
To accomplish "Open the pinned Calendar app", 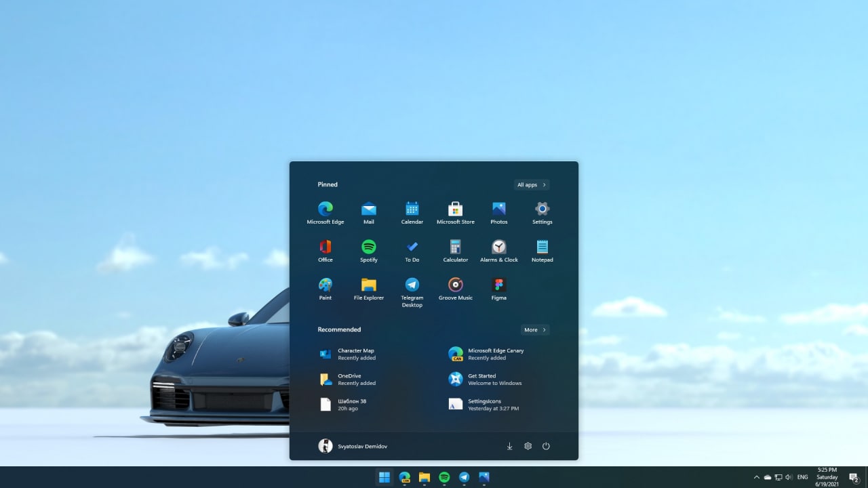I will 412,213.
